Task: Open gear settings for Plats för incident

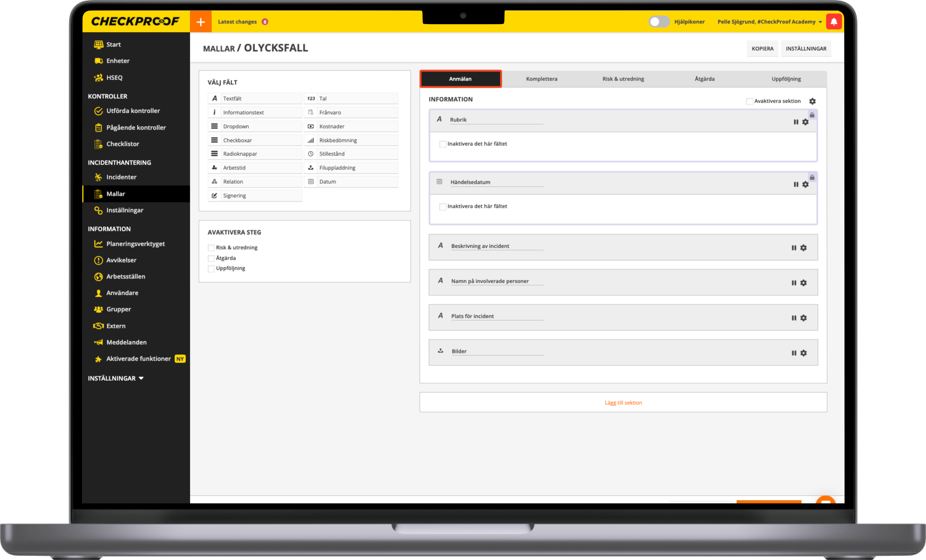Action: point(803,318)
